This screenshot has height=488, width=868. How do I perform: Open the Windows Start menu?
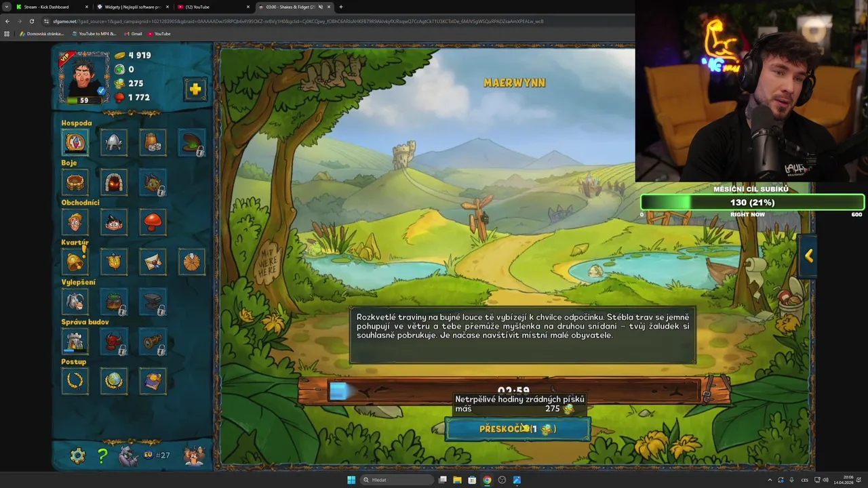coord(351,480)
